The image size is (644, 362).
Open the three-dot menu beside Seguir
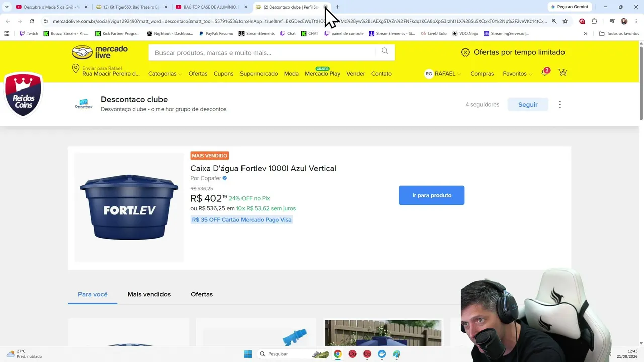[560, 104]
